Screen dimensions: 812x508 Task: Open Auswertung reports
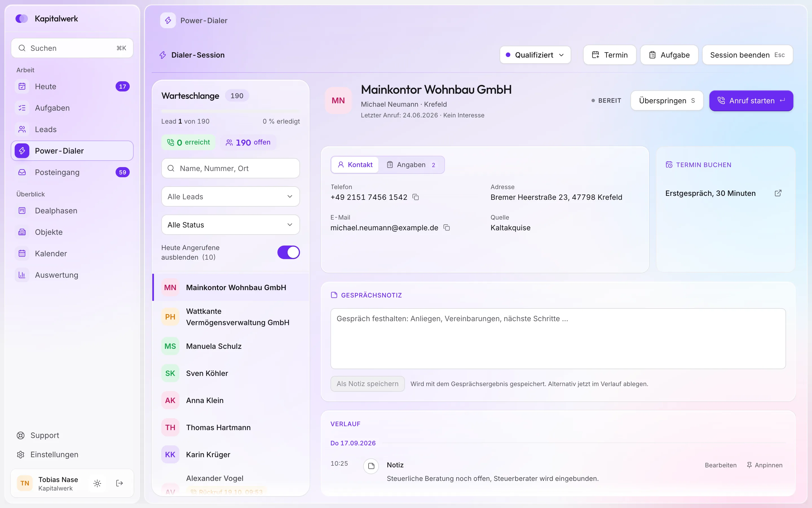coord(72,275)
